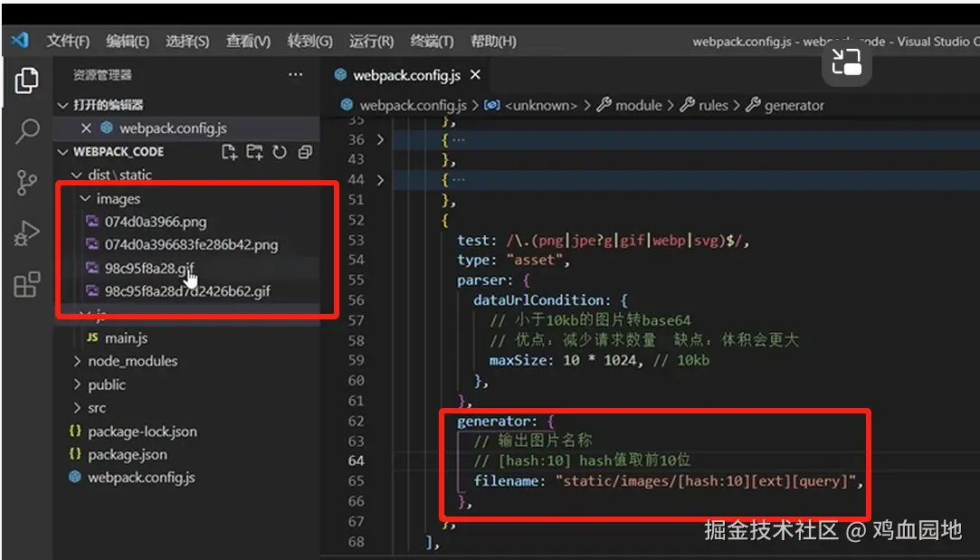Close webpack.config.js in open editors list
This screenshot has width=980, height=560.
click(x=86, y=128)
